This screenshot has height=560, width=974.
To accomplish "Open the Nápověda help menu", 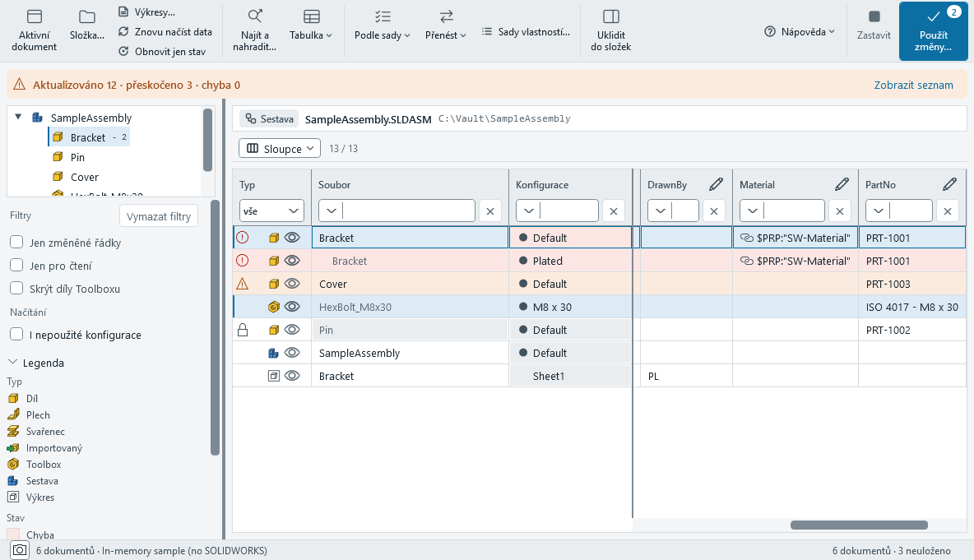I will 800,32.
